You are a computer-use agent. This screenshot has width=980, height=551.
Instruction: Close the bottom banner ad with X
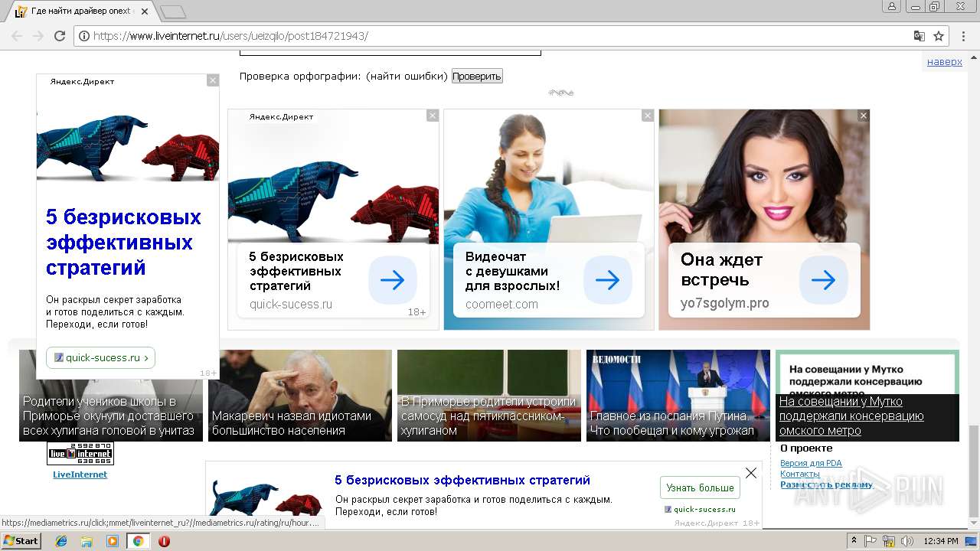[x=751, y=473]
